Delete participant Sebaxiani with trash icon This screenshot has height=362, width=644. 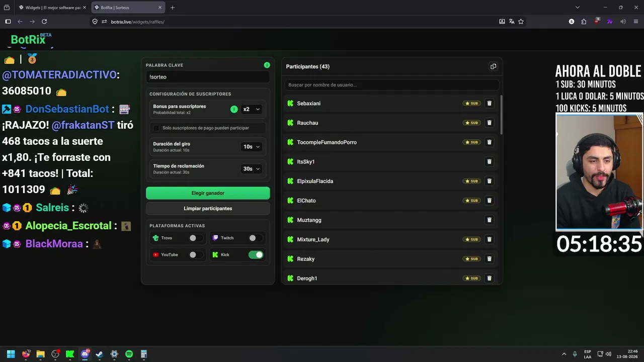click(x=489, y=104)
